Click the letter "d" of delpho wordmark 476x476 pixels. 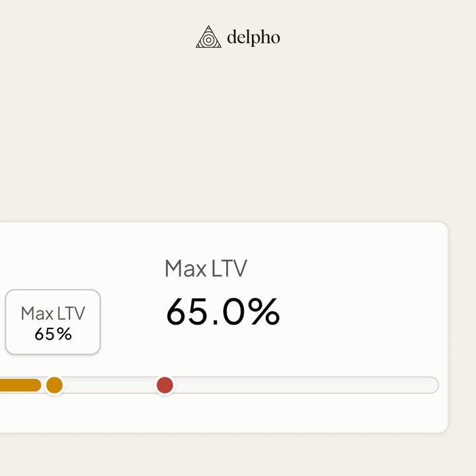point(232,36)
